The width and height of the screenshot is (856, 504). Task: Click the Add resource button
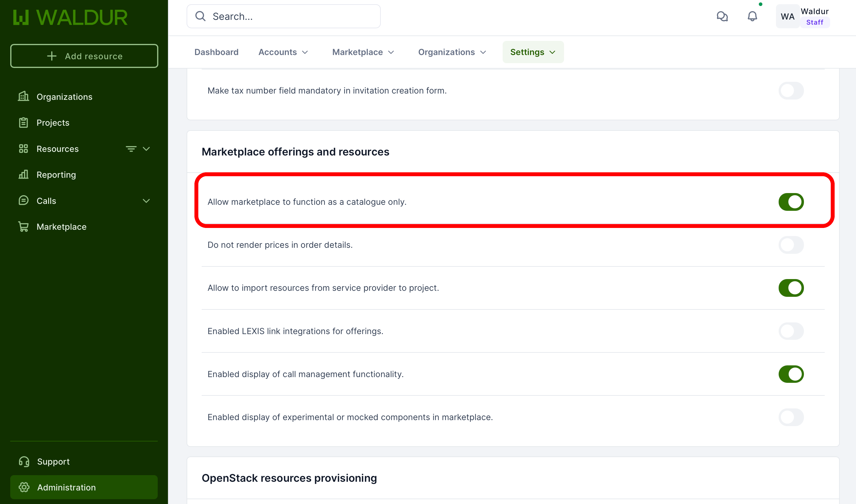click(x=84, y=56)
